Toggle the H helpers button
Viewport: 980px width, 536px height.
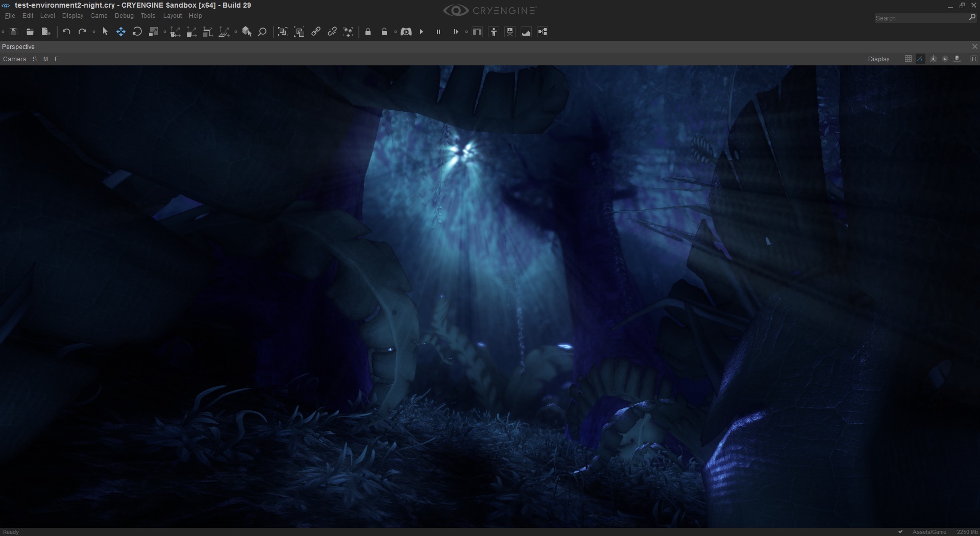pyautogui.click(x=974, y=59)
